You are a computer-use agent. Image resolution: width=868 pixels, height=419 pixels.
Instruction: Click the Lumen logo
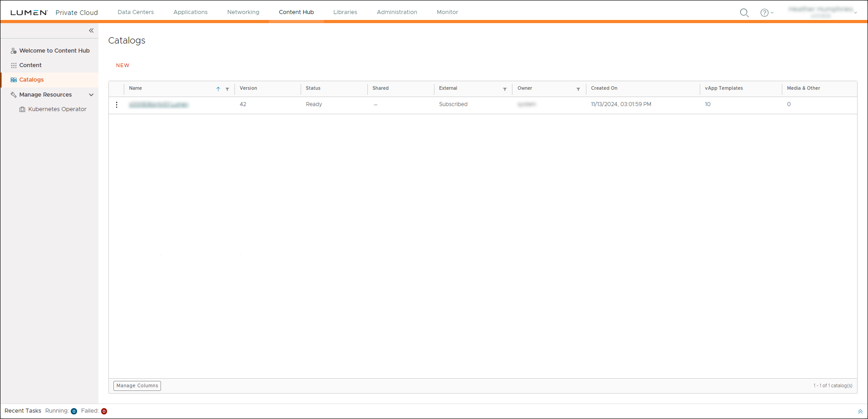click(x=29, y=13)
